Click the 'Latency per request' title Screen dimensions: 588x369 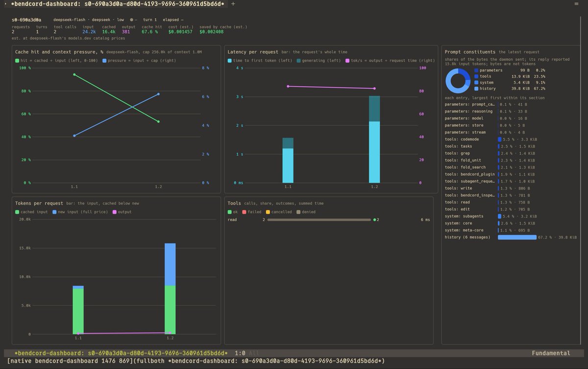[253, 51]
